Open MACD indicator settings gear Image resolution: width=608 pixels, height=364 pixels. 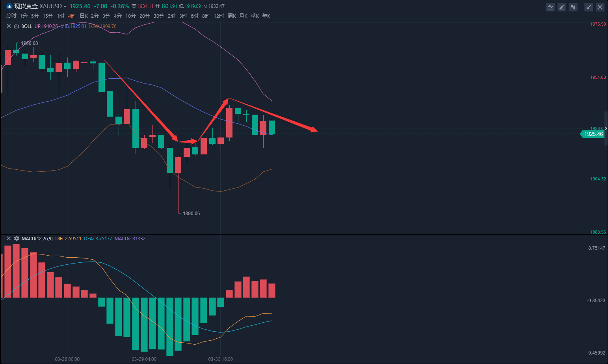pos(17,239)
